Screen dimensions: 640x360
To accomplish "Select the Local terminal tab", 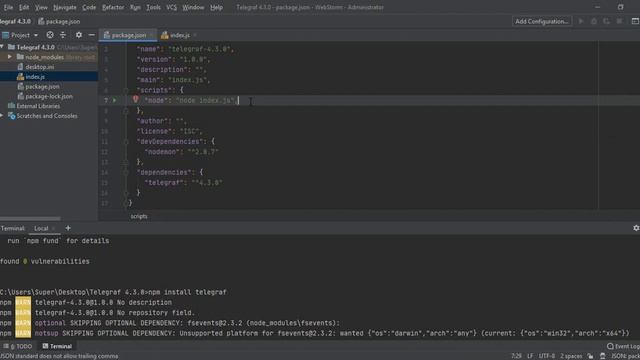I will [x=41, y=229].
